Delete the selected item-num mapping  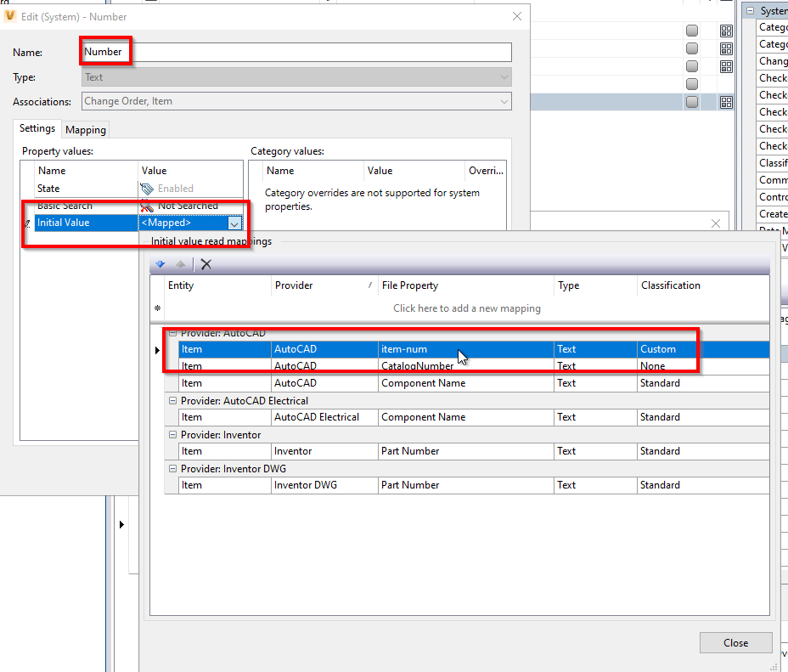pos(205,264)
